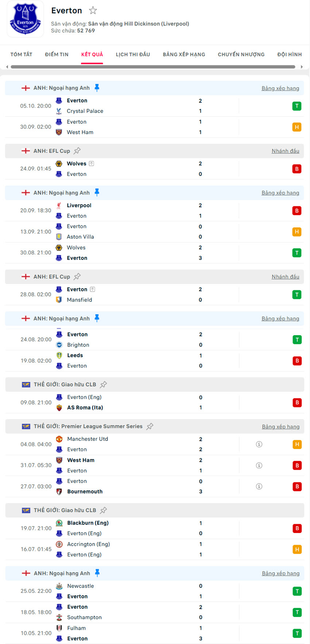Open the first Bảng xếp hạng link

(x=280, y=88)
